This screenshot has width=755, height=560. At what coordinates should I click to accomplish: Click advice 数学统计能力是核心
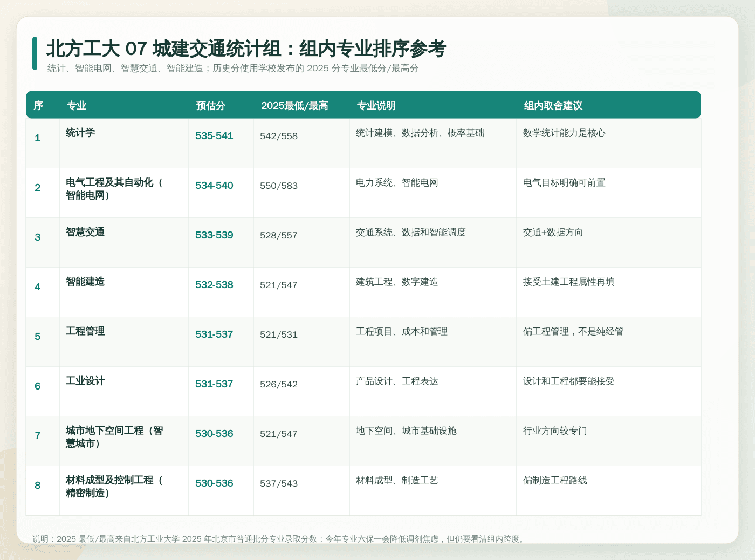point(565,133)
